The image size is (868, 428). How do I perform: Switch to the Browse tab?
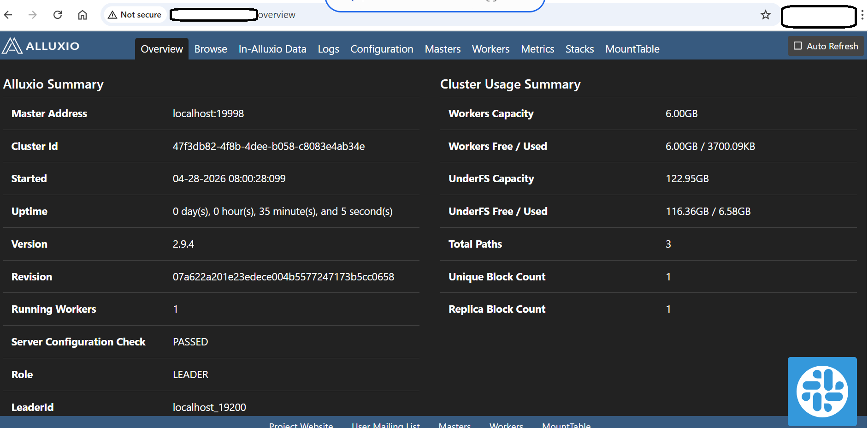[x=211, y=49]
